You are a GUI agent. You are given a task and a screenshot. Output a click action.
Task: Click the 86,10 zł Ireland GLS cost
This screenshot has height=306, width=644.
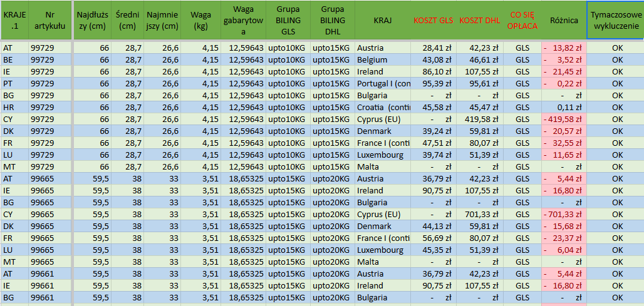click(433, 71)
